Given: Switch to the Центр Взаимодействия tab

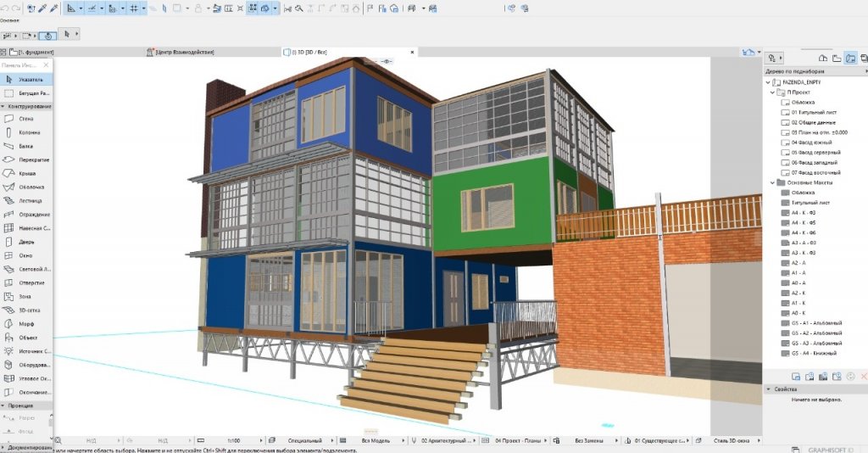Looking at the screenshot, I should pyautogui.click(x=185, y=52).
